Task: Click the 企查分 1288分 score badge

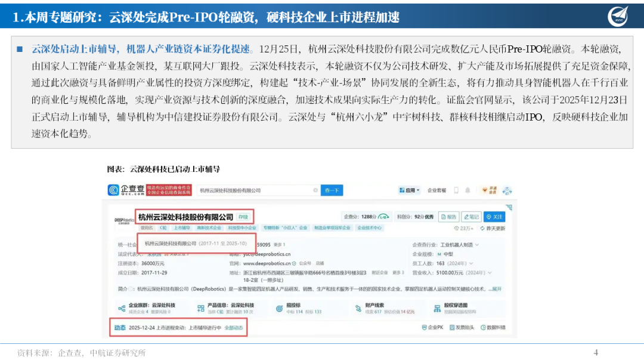Action: pos(366,217)
